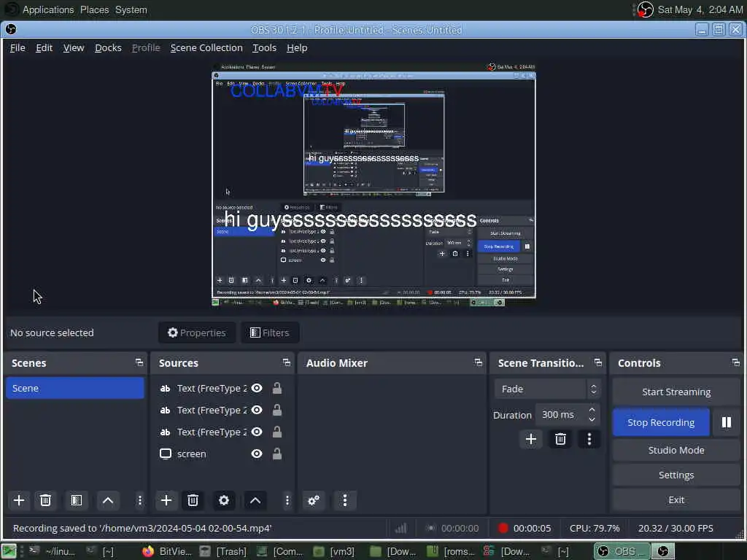Open source properties gear in Sources toolbar
747x560 pixels.
(223, 500)
